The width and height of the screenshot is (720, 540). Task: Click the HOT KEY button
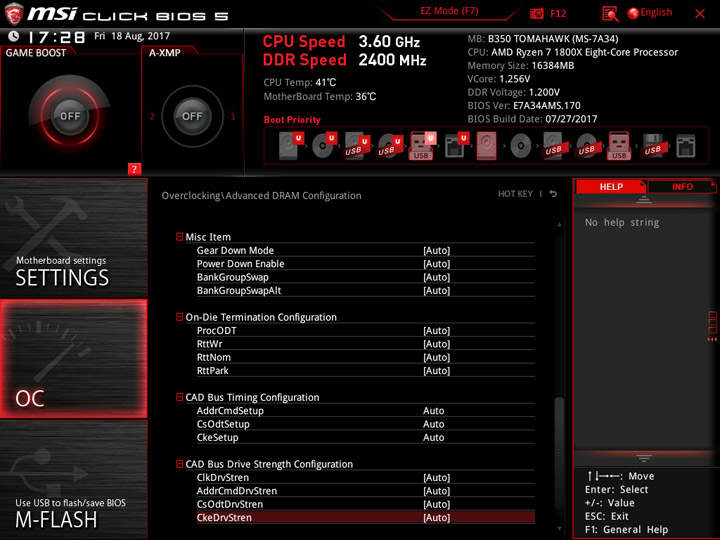[515, 194]
